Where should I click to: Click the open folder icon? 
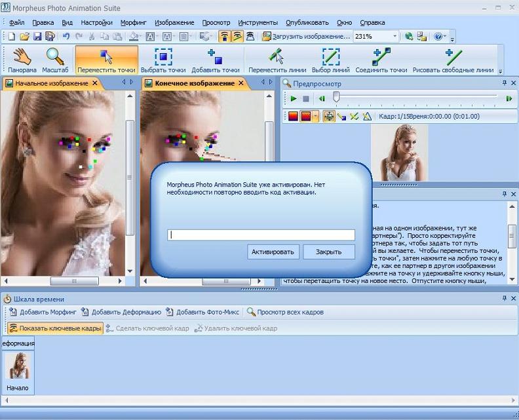pyautogui.click(x=24, y=37)
